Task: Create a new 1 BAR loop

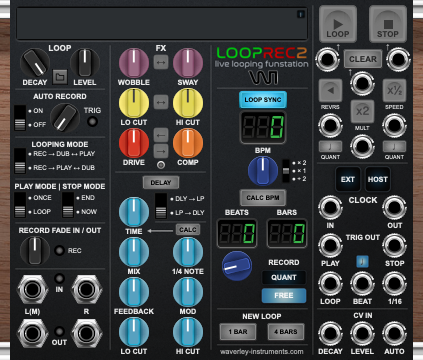Action: click(x=238, y=332)
